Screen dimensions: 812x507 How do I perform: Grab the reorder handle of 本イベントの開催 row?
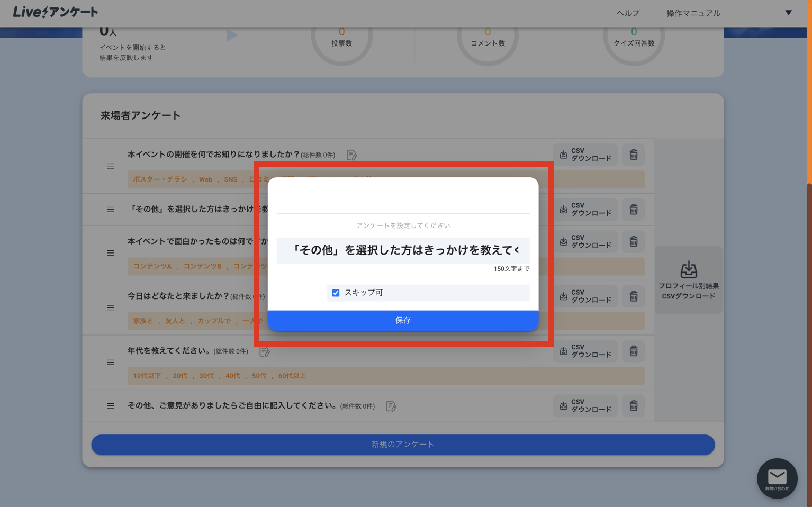pyautogui.click(x=110, y=166)
